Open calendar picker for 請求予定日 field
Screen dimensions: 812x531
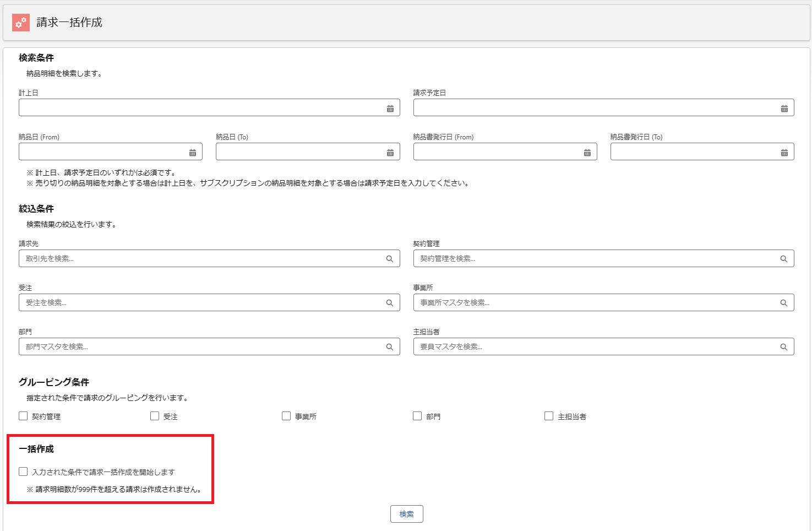pos(784,109)
